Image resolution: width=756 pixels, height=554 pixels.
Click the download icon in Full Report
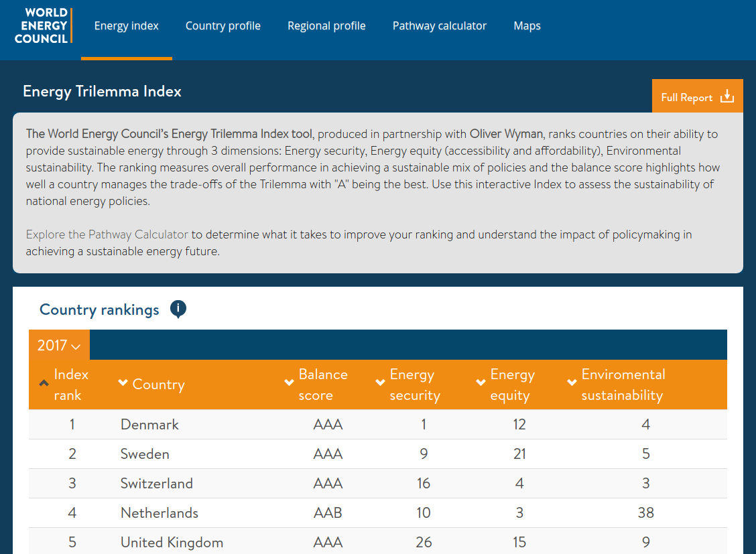pos(727,96)
